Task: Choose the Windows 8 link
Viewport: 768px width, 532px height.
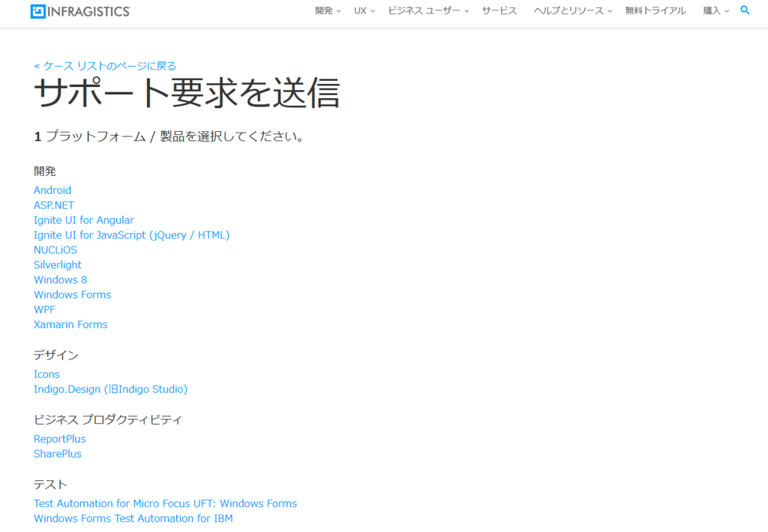Action: click(60, 280)
